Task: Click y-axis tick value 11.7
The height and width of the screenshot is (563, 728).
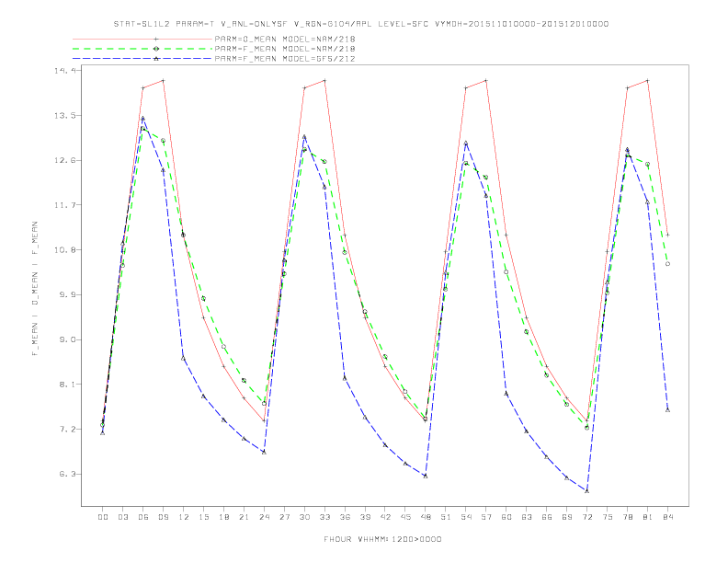Action: [64, 205]
